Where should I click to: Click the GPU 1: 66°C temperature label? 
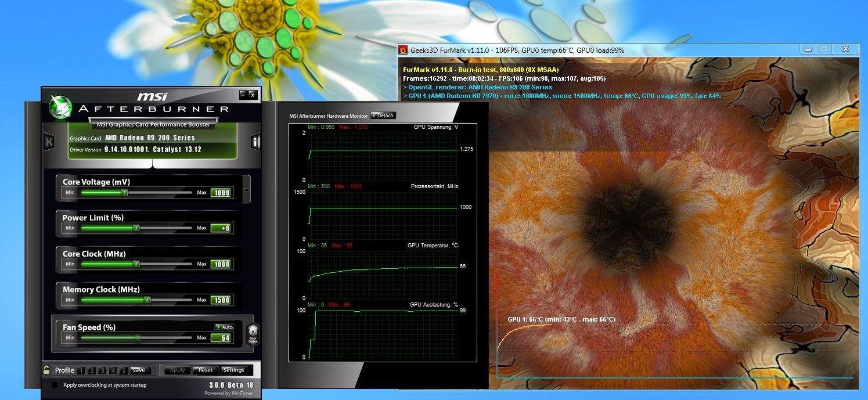pos(561,319)
